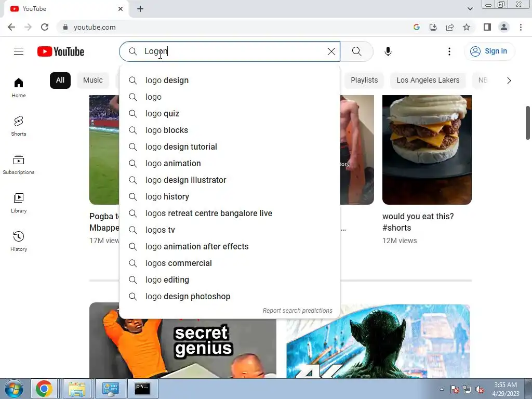The image size is (532, 399).
Task: Bookmark this page with the star
Action: 467,27
